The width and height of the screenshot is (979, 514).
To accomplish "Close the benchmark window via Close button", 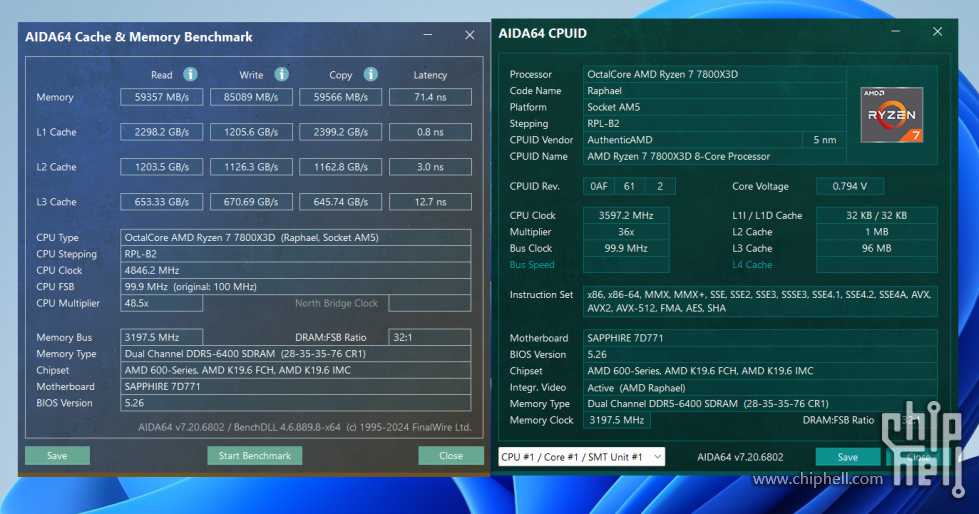I will 451,455.
